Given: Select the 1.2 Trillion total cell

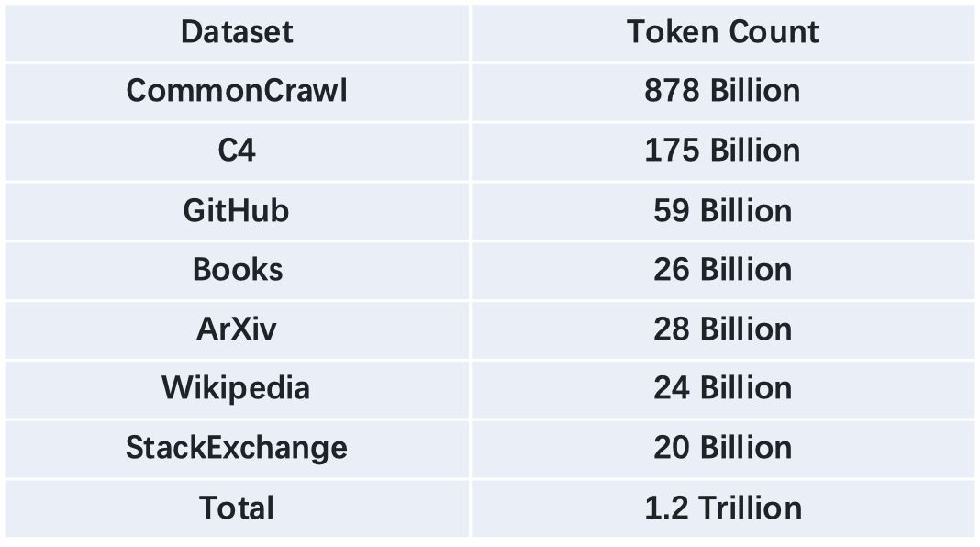Looking at the screenshot, I should (x=722, y=508).
